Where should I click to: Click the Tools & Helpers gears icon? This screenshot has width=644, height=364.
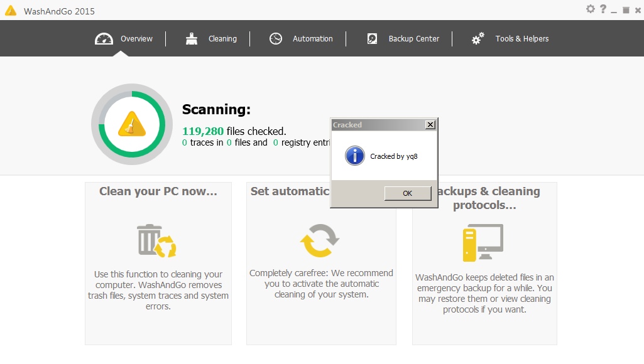click(x=478, y=38)
